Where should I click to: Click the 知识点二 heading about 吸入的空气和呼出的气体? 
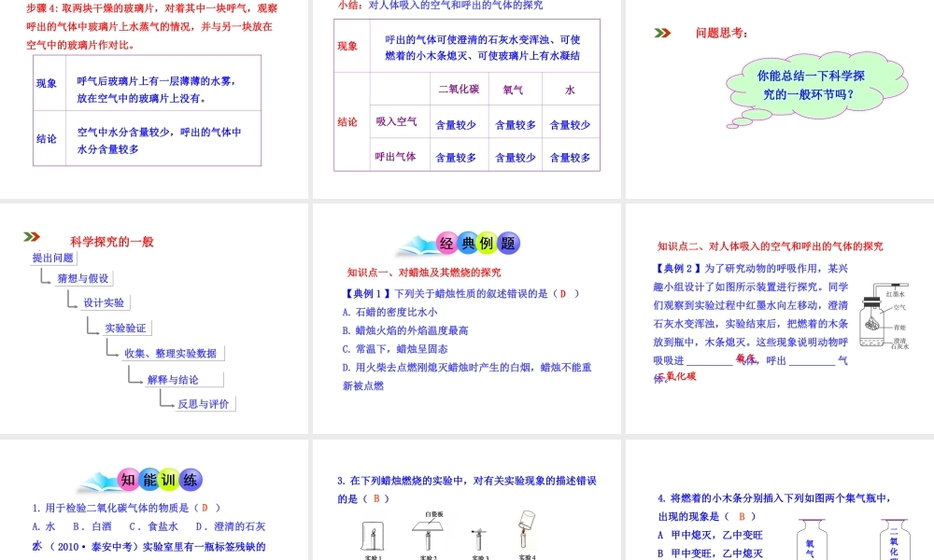(771, 245)
